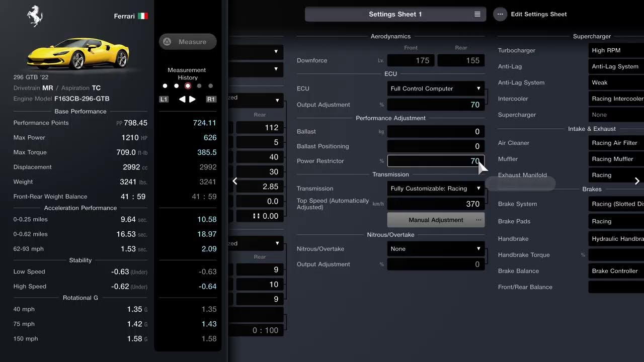Click the three-dot Edit Settings Sheet icon
The image size is (644, 362).
pyautogui.click(x=500, y=14)
